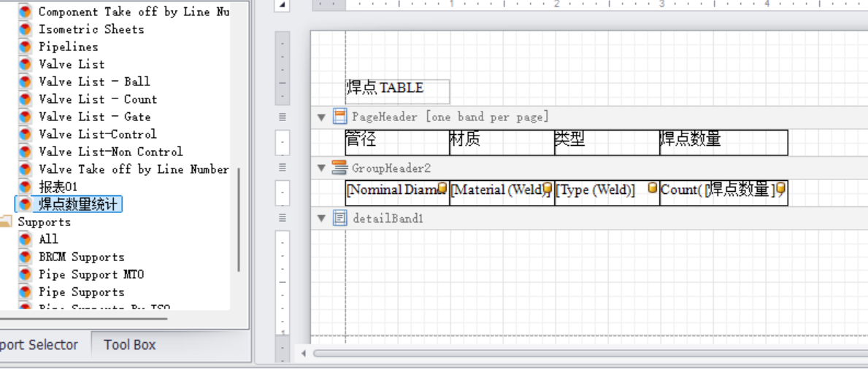Click the GroupHeader2 band drag handle
Screen dimensions: 868x369
[x=283, y=168]
